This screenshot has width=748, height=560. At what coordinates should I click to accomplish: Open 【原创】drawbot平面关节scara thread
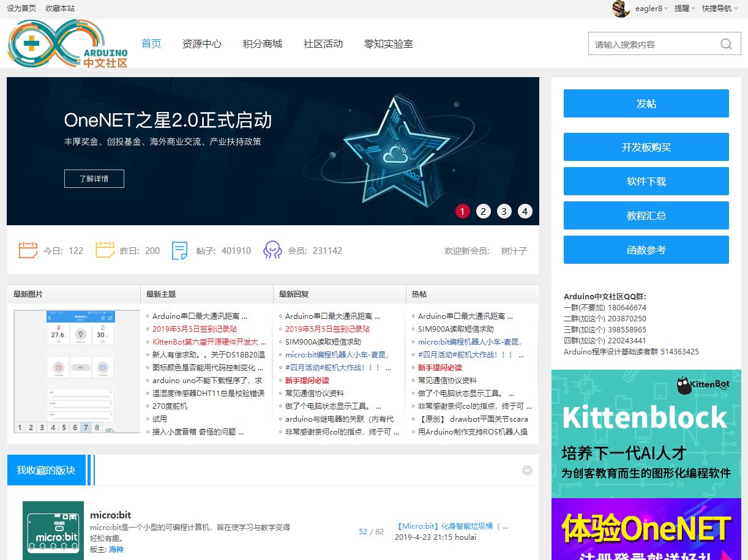473,419
